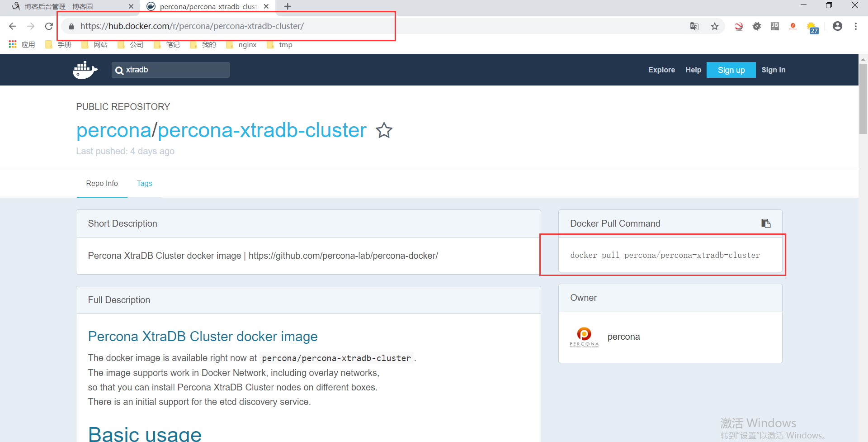868x442 pixels.
Task: Open the weather extension showing 27
Action: (812, 28)
